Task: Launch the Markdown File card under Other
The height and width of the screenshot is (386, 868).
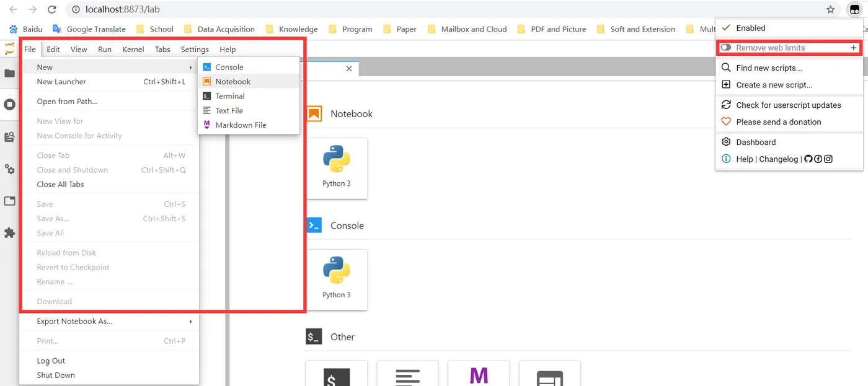Action: (479, 374)
